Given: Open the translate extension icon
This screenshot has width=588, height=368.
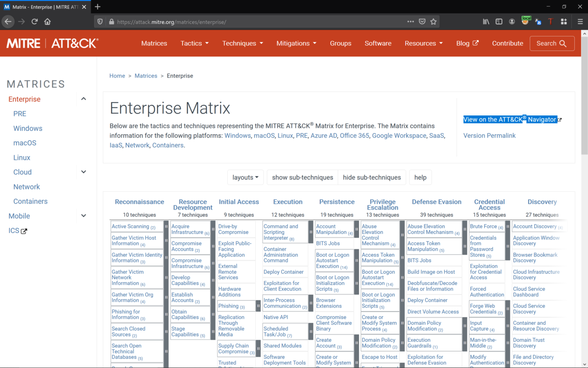Looking at the screenshot, I should point(538,22).
